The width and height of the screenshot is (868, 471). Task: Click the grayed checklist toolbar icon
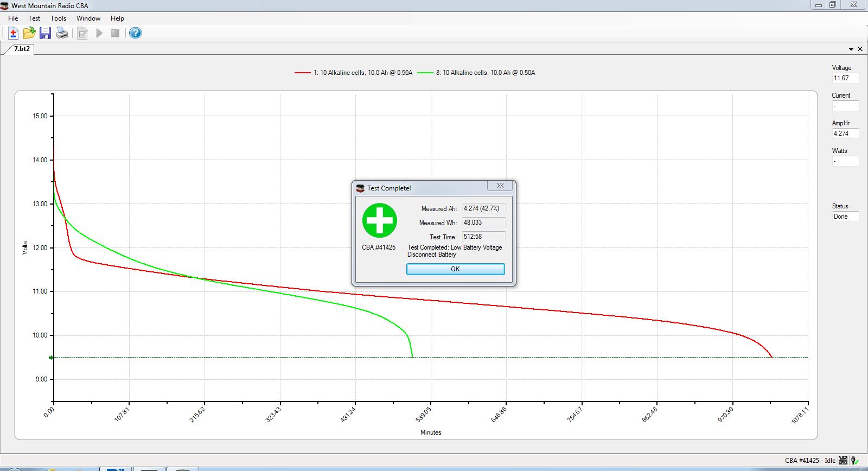click(x=82, y=34)
